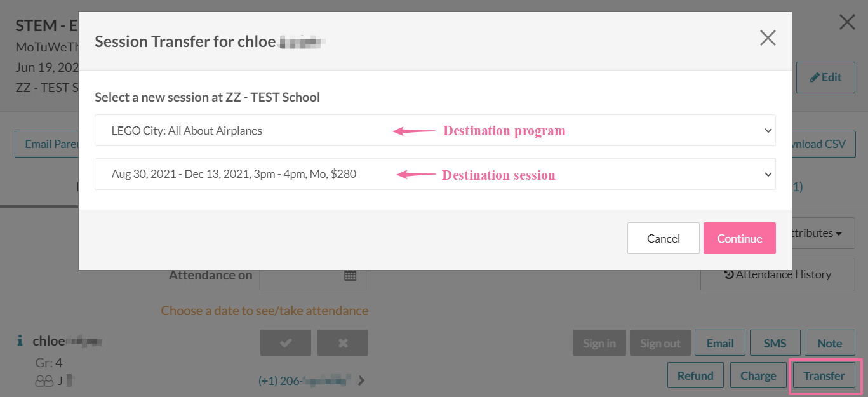
Task: Open the destination session dropdown
Action: pyautogui.click(x=435, y=174)
